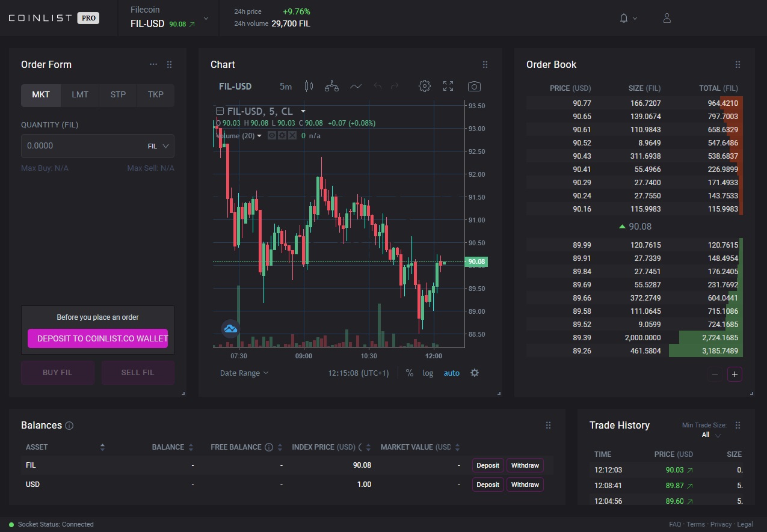This screenshot has width=767, height=532.
Task: Open the indicators compare icon
Action: 331,86
